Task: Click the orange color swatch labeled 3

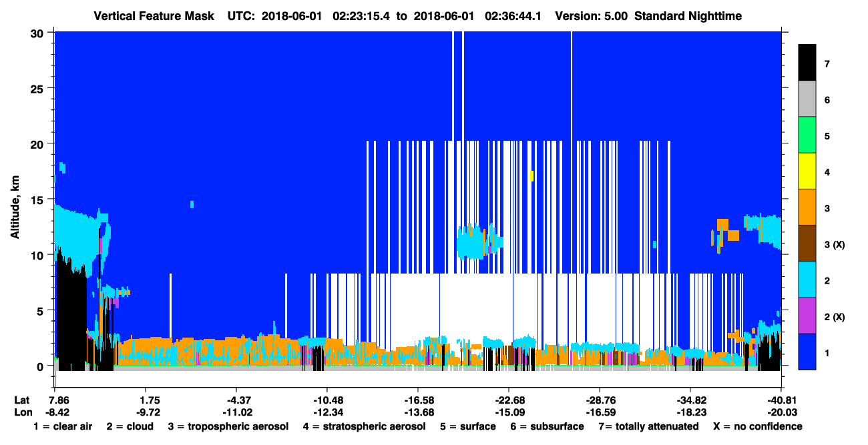Action: 807,207
